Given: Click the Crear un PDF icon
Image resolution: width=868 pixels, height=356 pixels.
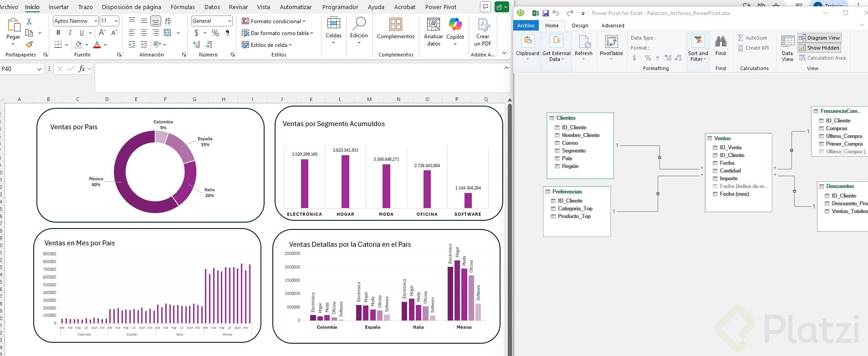Looking at the screenshot, I should (x=483, y=25).
